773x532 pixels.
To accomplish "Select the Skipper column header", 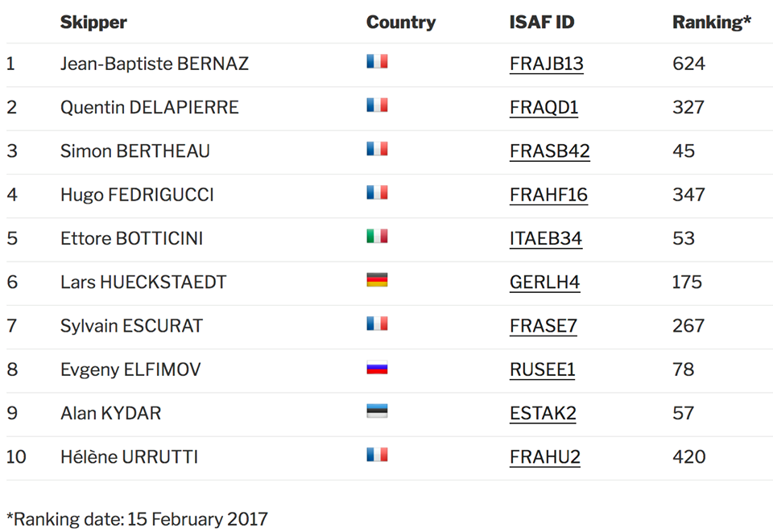I will [93, 23].
